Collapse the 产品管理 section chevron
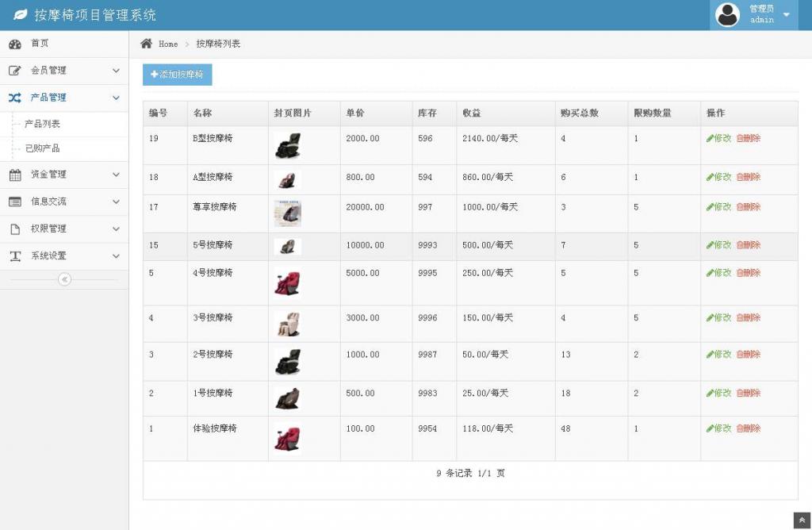 [117, 97]
